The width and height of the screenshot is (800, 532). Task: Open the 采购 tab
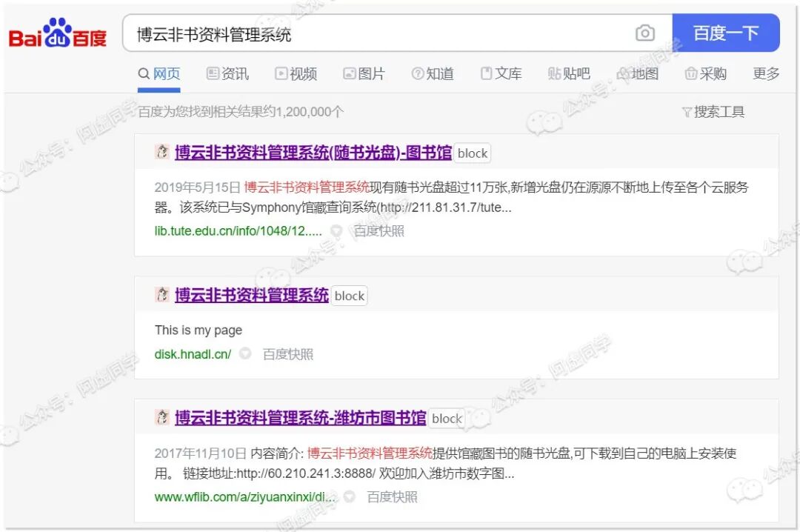pyautogui.click(x=706, y=74)
